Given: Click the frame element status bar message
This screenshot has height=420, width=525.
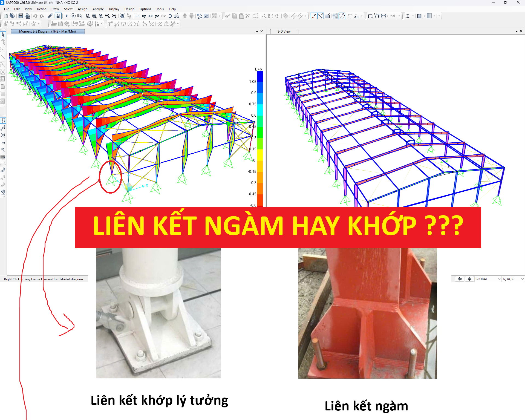Looking at the screenshot, I should click(x=43, y=279).
